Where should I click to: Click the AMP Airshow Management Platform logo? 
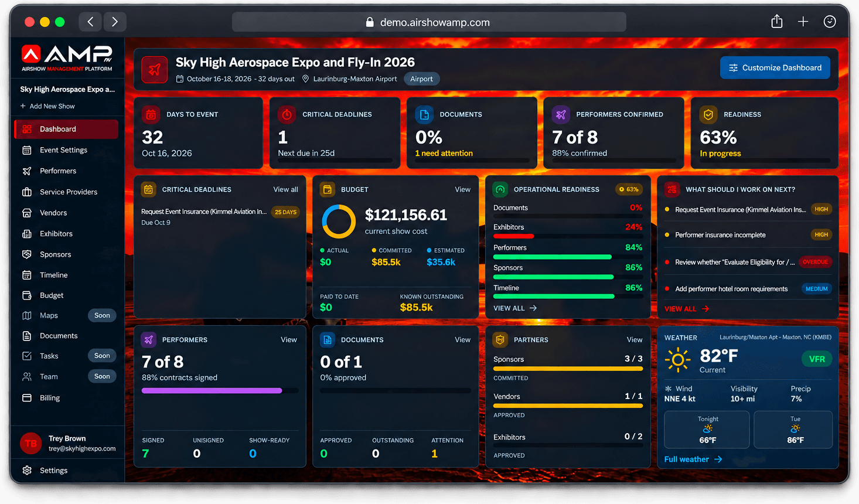[x=67, y=58]
